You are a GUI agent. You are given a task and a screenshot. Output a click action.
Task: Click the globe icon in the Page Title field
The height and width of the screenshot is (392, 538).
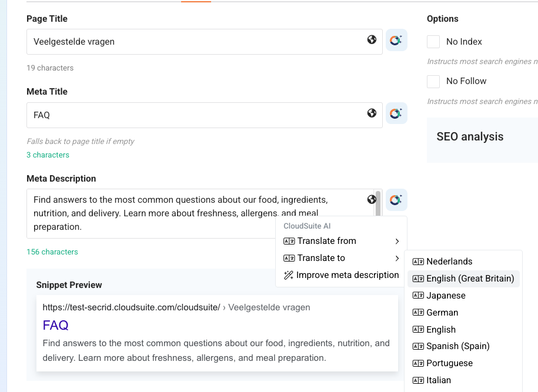click(x=372, y=39)
